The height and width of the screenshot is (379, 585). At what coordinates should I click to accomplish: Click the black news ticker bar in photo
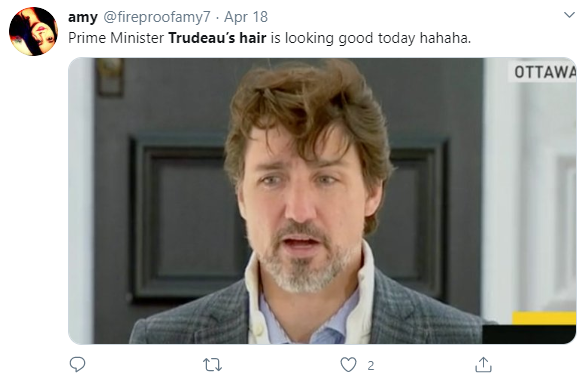pyautogui.click(x=529, y=334)
